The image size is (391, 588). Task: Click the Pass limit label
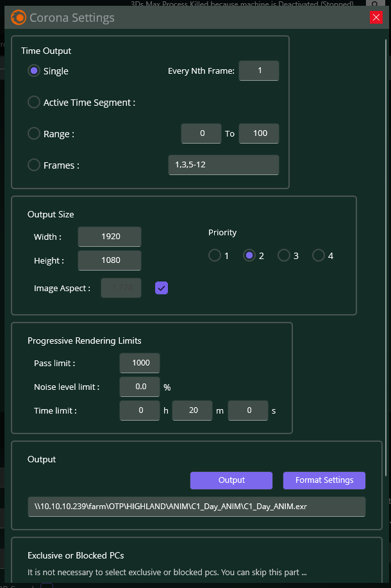54,364
